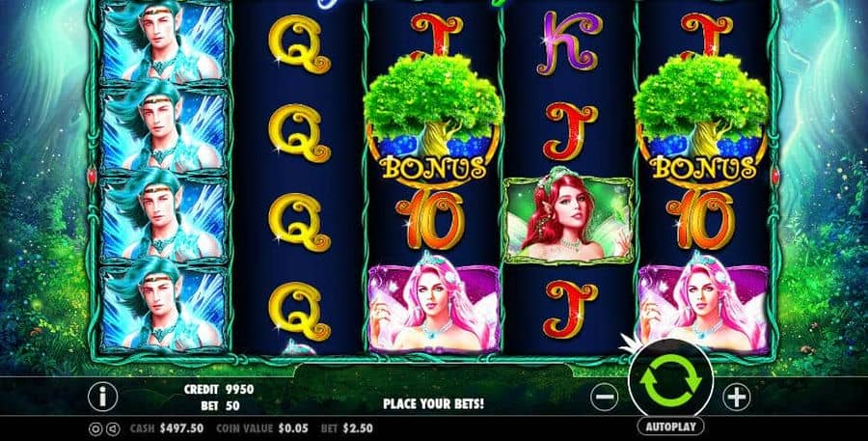Click the Bonus tree symbol on the third reel
868x441 pixels.
432,119
